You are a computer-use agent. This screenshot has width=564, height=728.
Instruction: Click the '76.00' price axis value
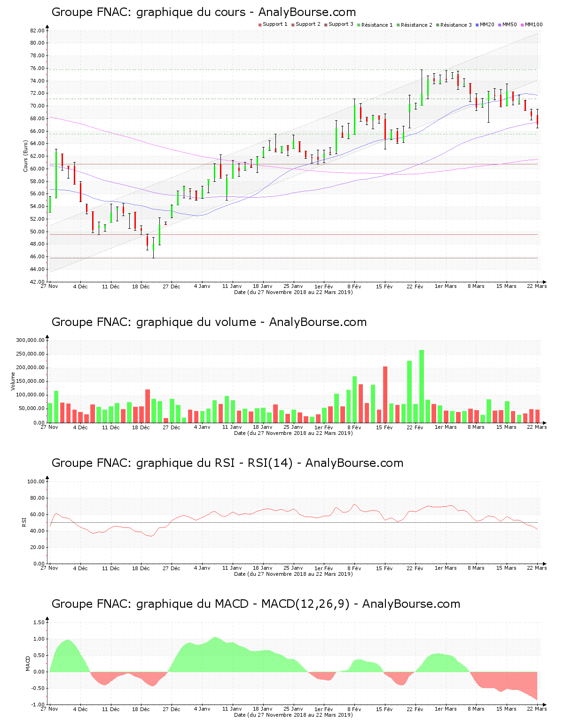coord(37,68)
